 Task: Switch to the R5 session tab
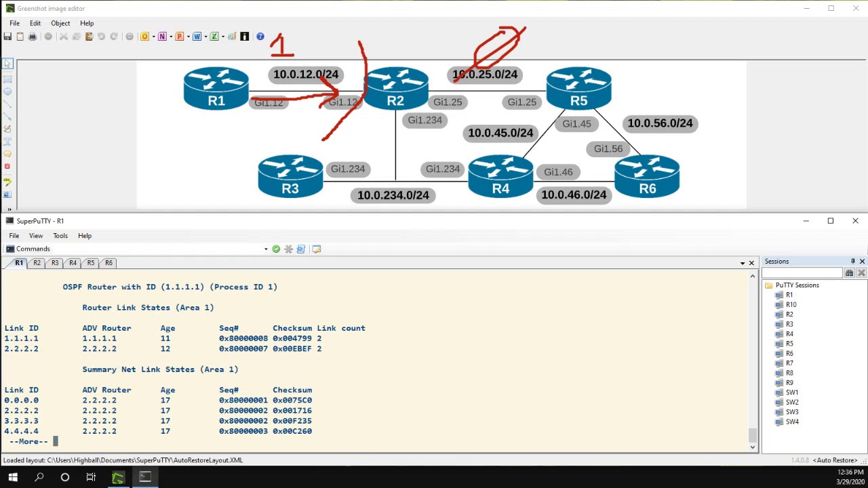click(91, 263)
